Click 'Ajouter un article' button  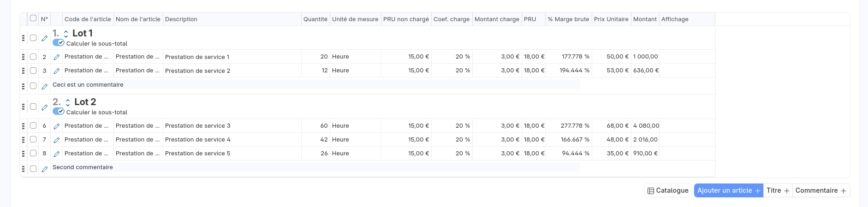coord(728,190)
